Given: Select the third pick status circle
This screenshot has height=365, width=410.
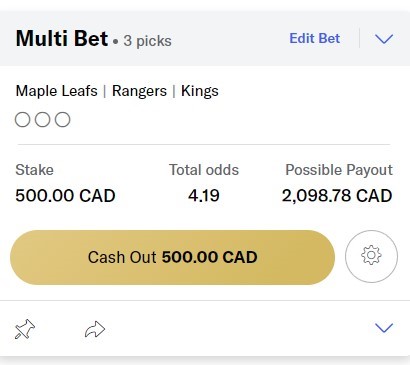Looking at the screenshot, I should [63, 120].
